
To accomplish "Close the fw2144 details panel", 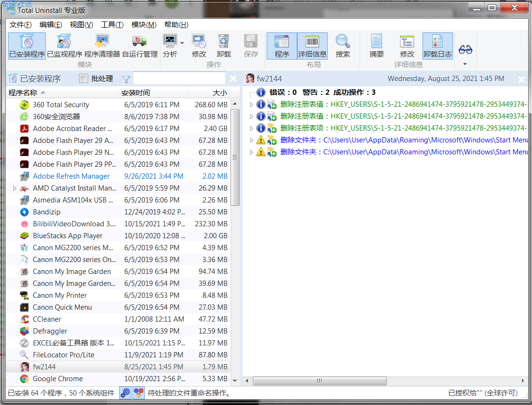I will (x=521, y=80).
